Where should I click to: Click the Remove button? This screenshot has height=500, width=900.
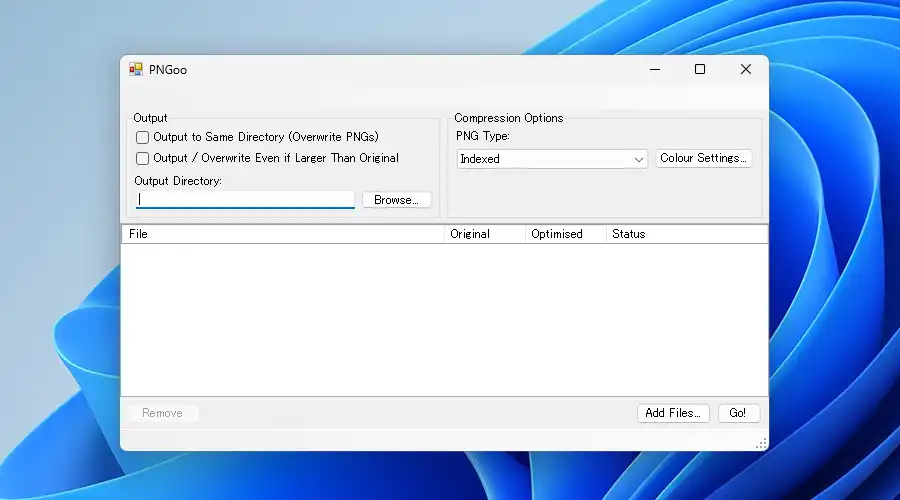click(x=162, y=413)
